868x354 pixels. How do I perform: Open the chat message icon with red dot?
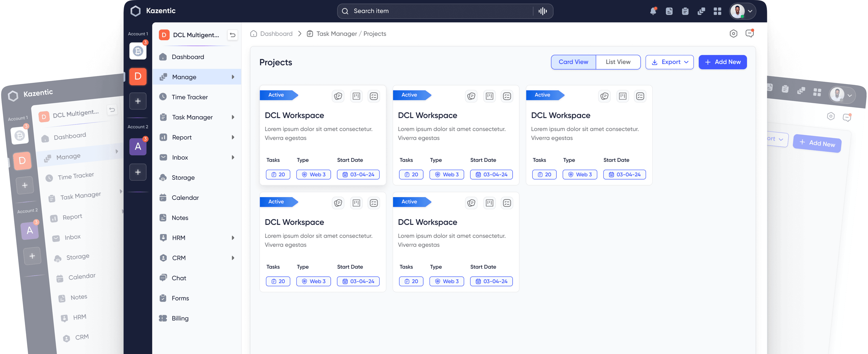(750, 33)
